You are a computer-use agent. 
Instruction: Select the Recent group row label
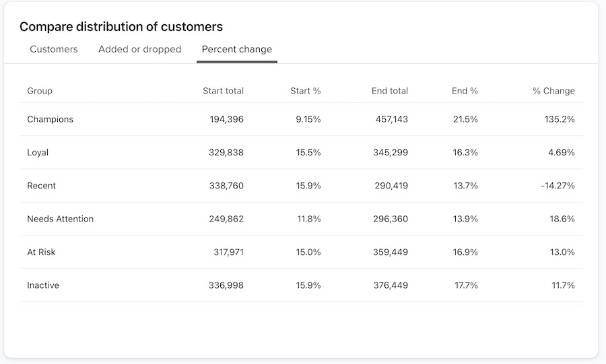pos(42,186)
